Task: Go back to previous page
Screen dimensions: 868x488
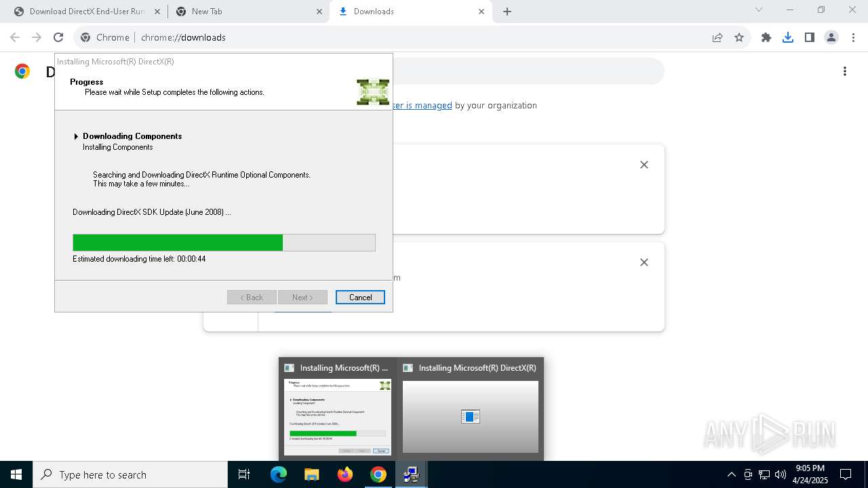Action: click(15, 37)
